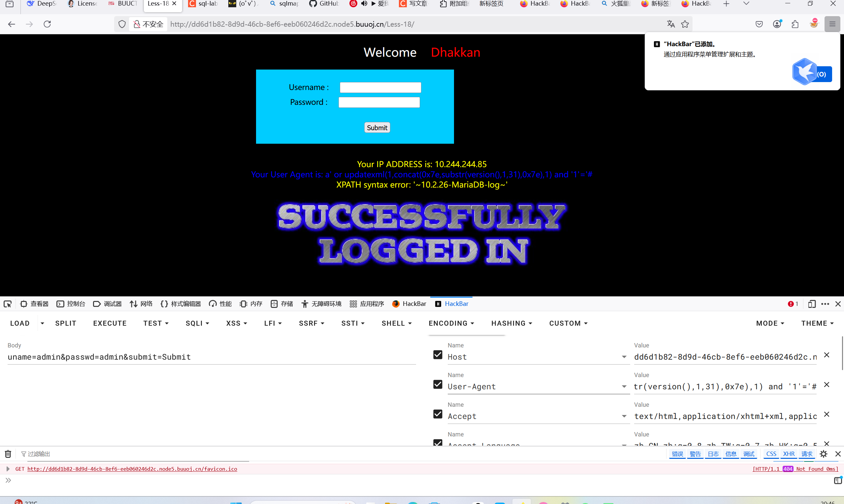Click the EXECUTE button in HackBar
This screenshot has height=504, width=844.
tap(110, 323)
